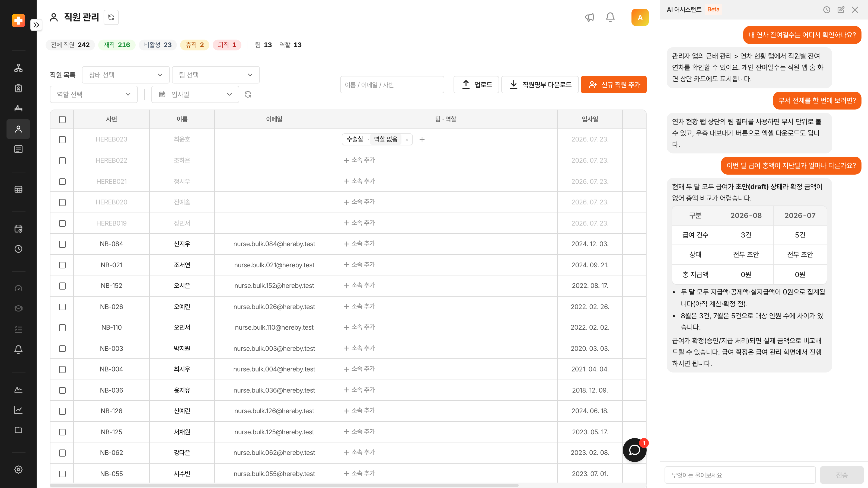Expand the sidebar with double chevron
This screenshot has height=488, width=868.
coord(36,25)
